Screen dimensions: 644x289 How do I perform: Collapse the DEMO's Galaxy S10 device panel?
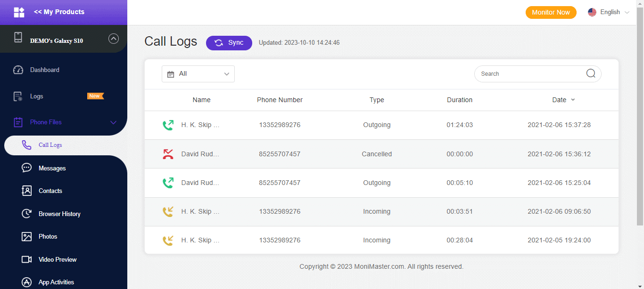(x=114, y=39)
